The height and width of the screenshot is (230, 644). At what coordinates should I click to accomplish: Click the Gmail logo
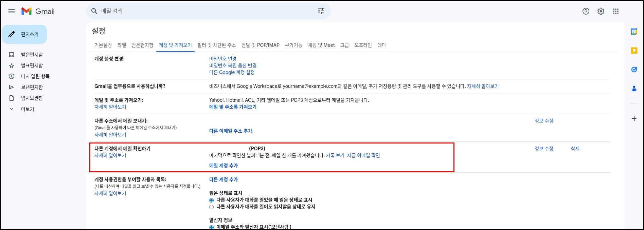(38, 11)
